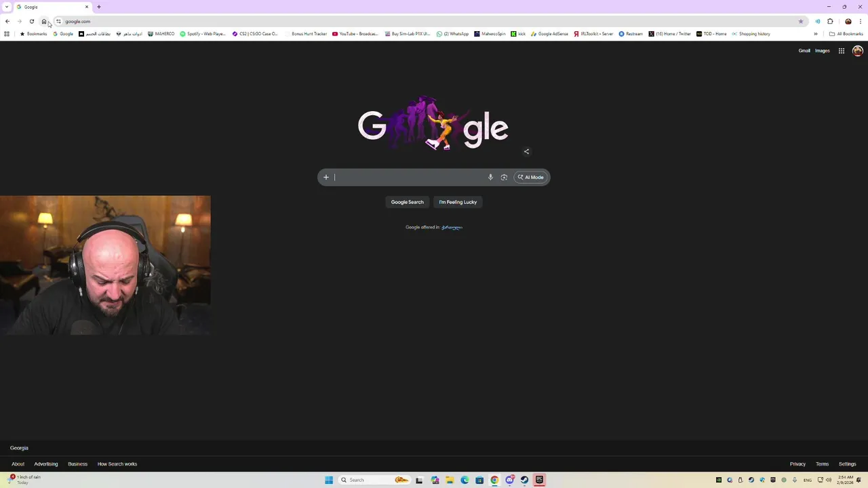Screen dimensions: 868x488
Task: Open the Windows Start menu
Action: coord(329,480)
